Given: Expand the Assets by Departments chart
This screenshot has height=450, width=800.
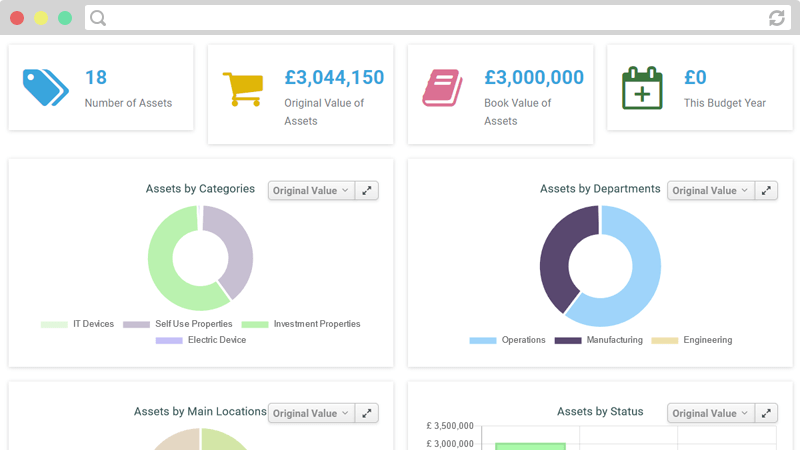Looking at the screenshot, I should (x=766, y=191).
